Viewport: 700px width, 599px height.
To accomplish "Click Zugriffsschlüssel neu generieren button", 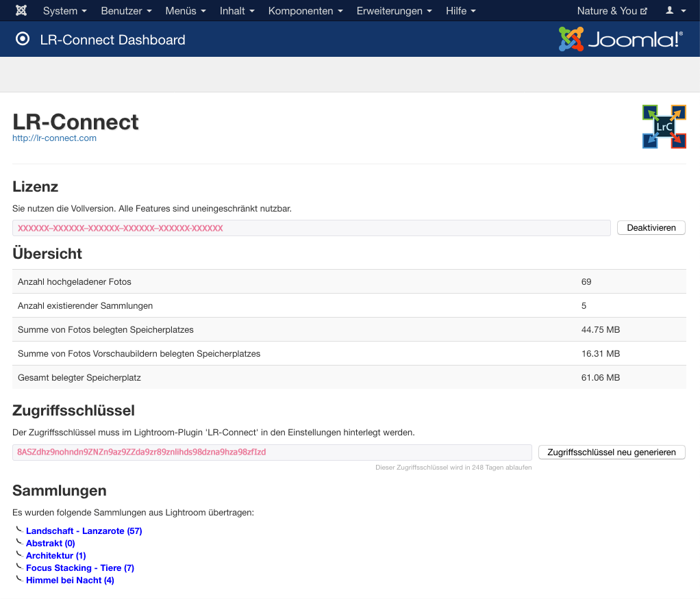I will pos(612,453).
